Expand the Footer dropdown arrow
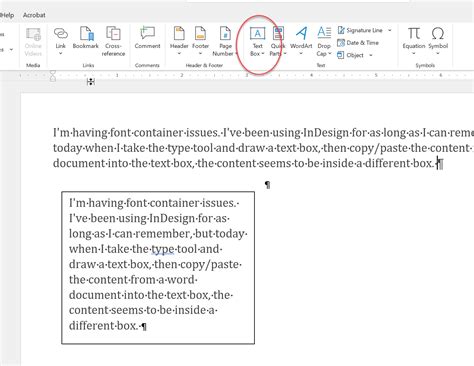Screen dimensions: 474x366 click(x=200, y=53)
